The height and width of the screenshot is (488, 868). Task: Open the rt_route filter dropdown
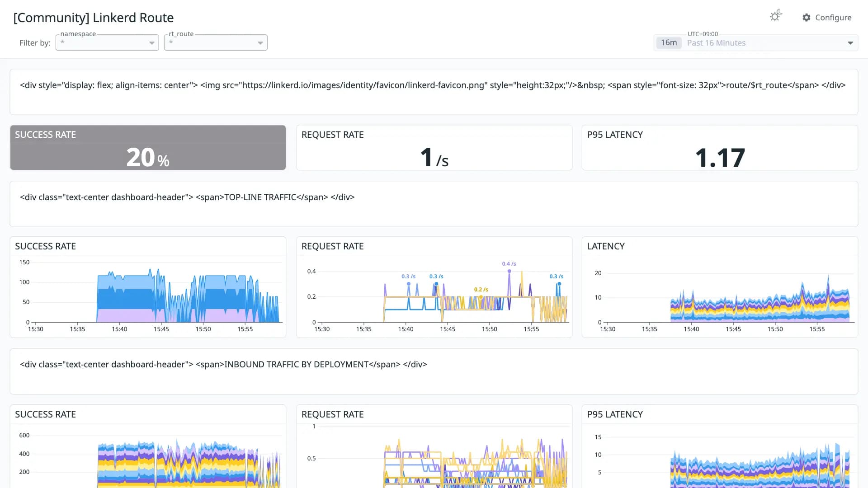click(x=216, y=42)
